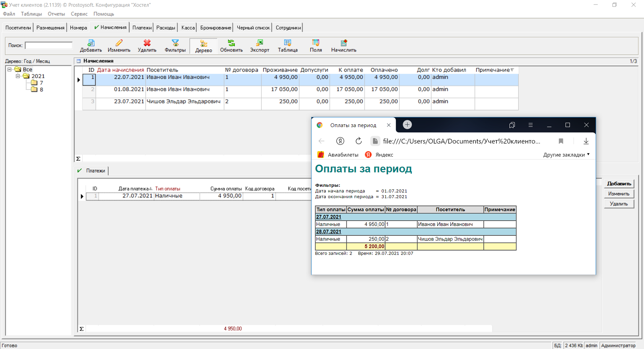Open the Отчеты menu

coord(56,14)
